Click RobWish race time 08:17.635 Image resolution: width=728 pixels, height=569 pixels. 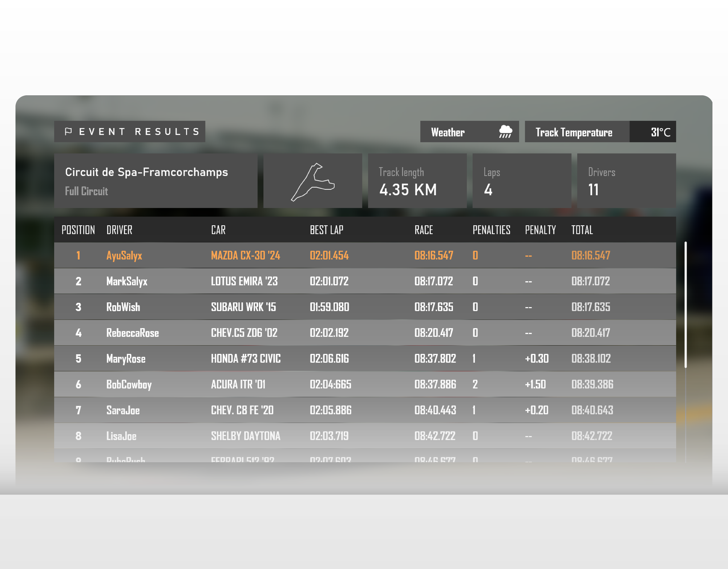point(434,307)
